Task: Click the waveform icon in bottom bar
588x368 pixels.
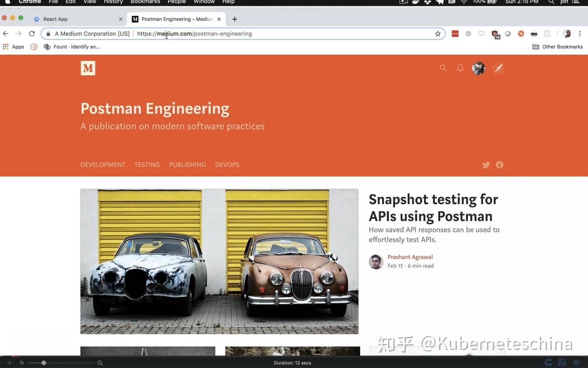Action: point(576,362)
